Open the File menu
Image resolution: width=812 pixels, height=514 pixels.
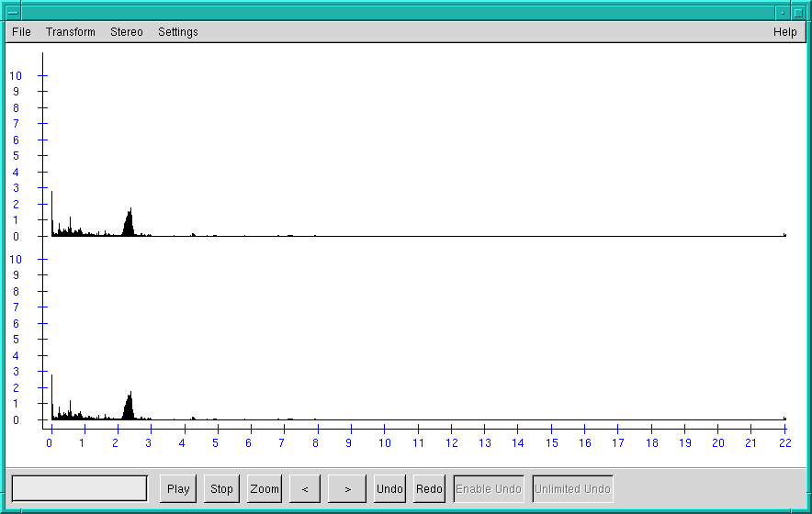point(21,32)
